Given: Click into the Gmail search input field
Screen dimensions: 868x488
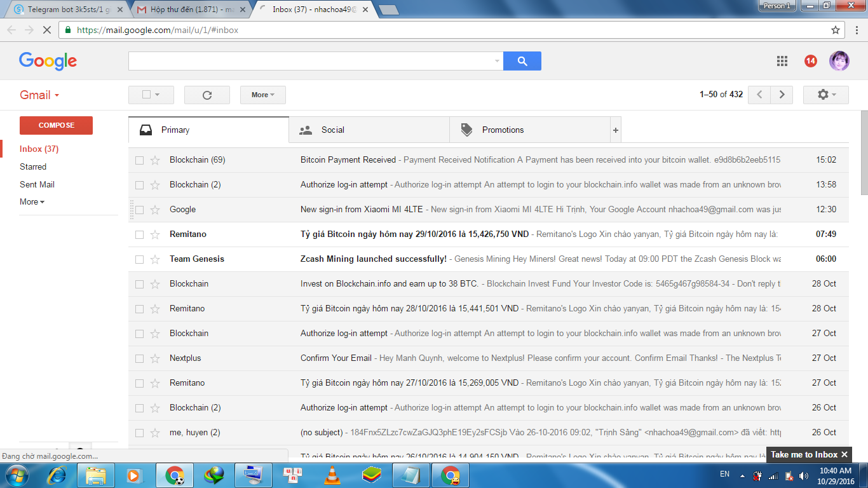Looking at the screenshot, I should tap(311, 61).
